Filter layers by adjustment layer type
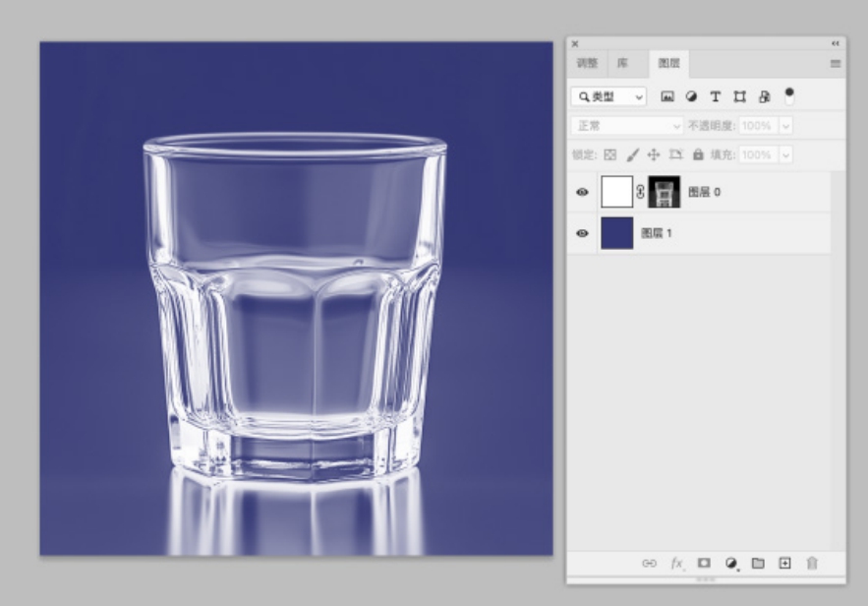 [x=691, y=96]
